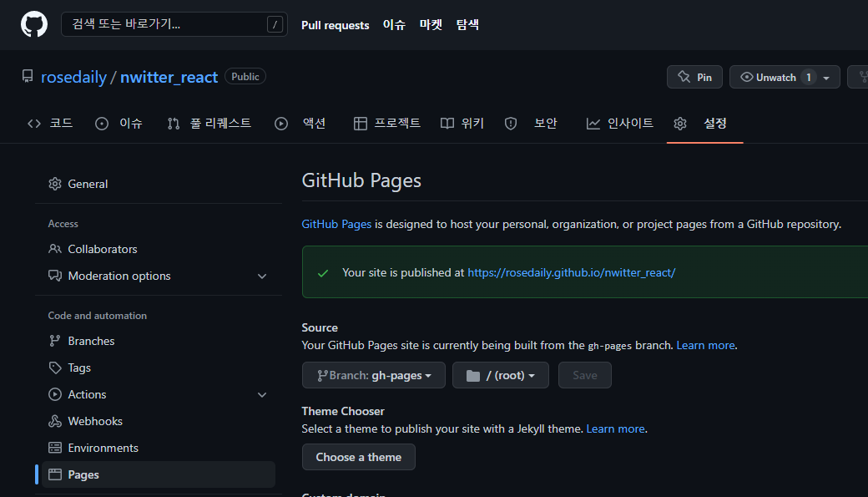This screenshot has height=497, width=868.
Task: Open the Unwatch dropdown arrow
Action: click(826, 78)
